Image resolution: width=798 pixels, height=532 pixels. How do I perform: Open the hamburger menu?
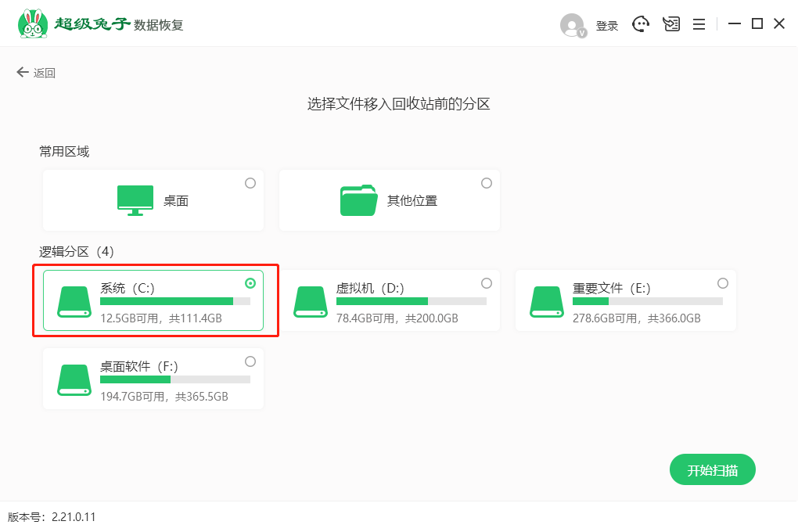point(699,24)
